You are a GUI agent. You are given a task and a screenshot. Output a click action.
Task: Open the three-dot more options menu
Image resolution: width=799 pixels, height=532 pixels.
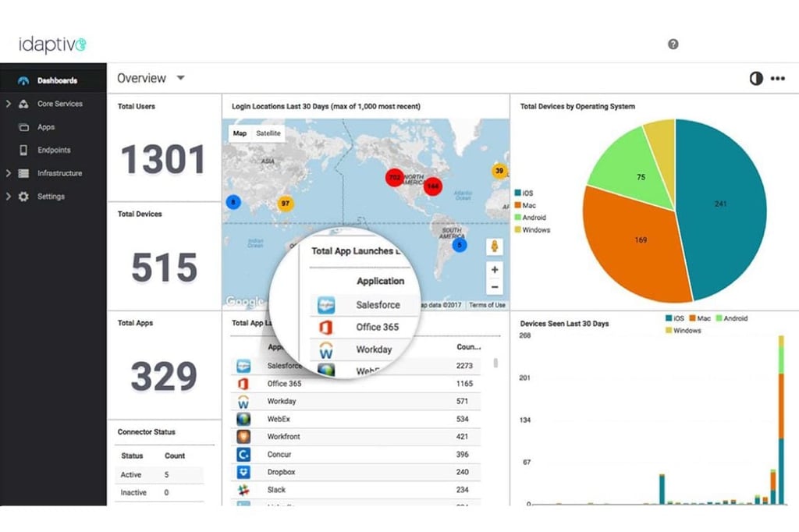(x=778, y=79)
